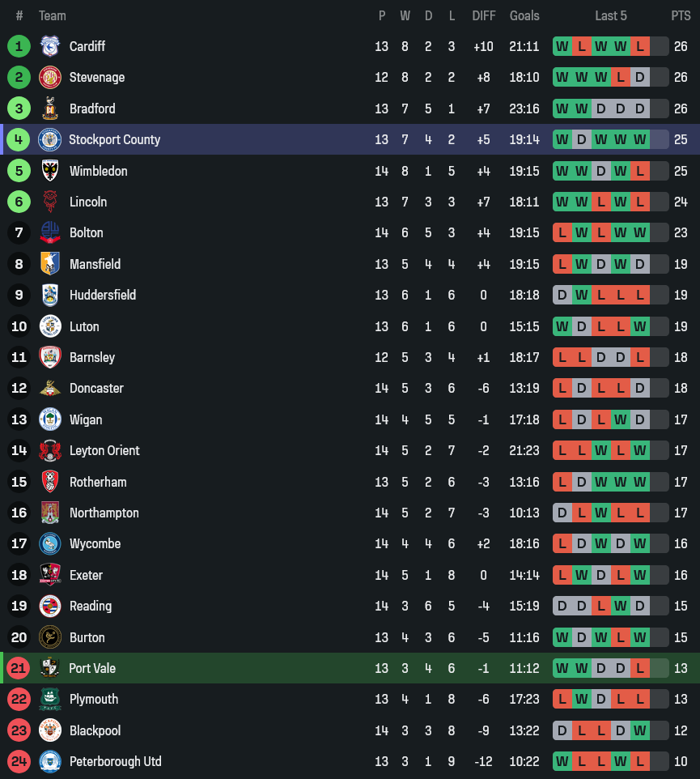
Task: Click the Port Vale crest icon
Action: pos(50,668)
